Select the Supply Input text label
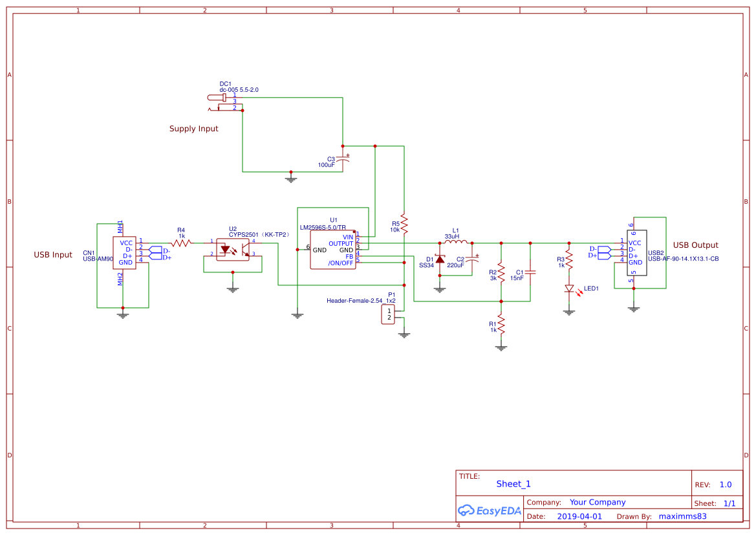Image resolution: width=756 pixels, height=535 pixels. 193,128
